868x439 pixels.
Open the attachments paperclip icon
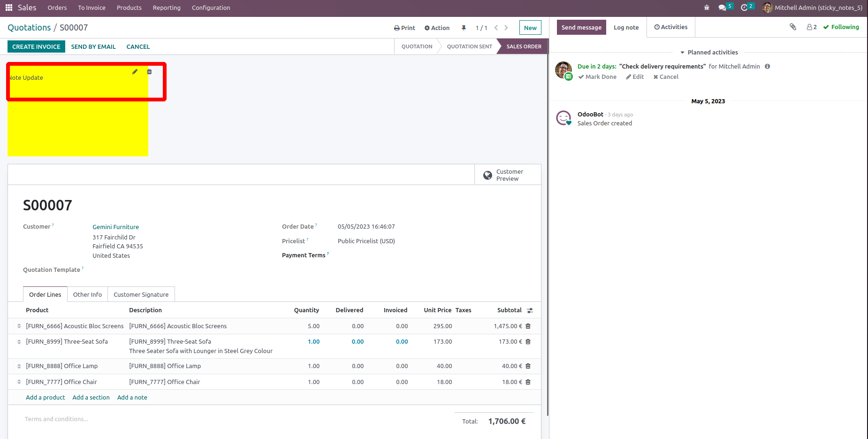pos(792,27)
